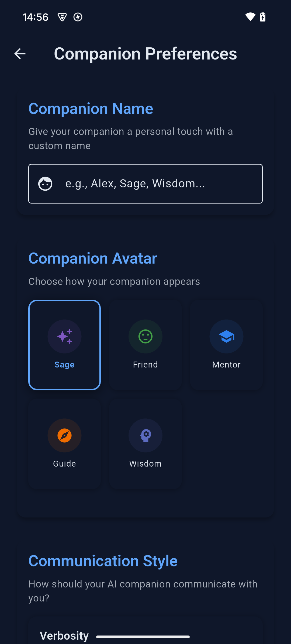Click the battery indicator in the status bar
The image size is (291, 644).
coord(263,17)
